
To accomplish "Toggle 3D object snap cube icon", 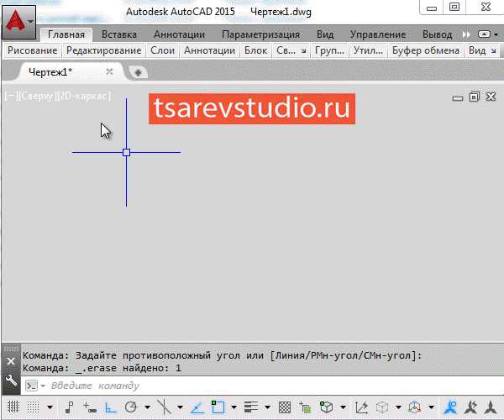I will pos(326,407).
